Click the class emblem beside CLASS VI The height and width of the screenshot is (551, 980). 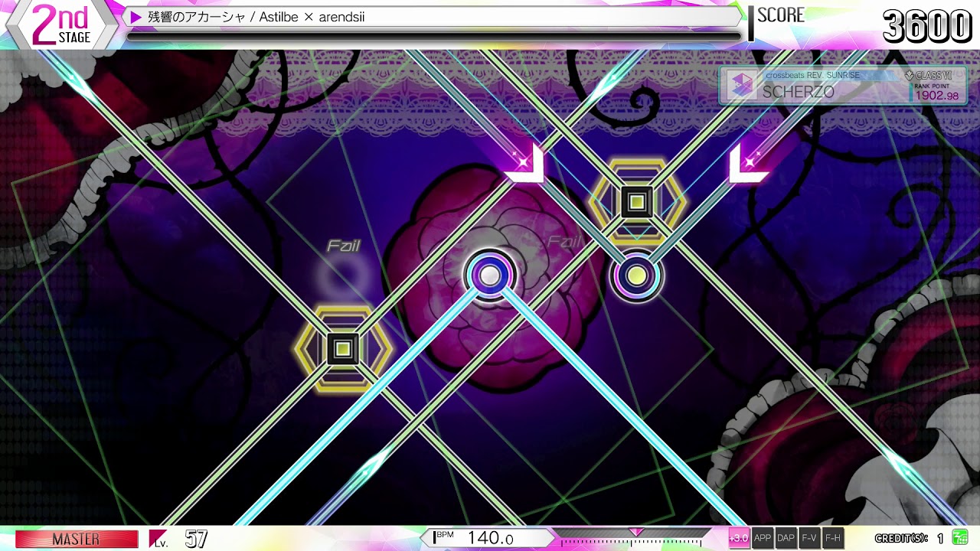909,75
